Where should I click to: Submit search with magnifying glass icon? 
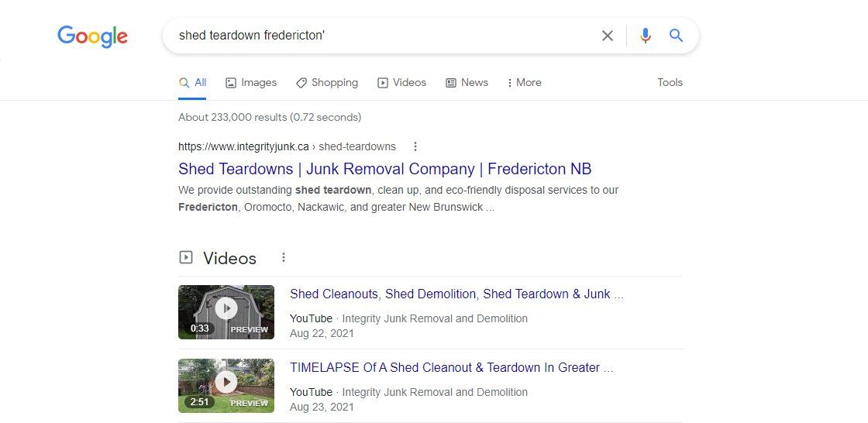[676, 36]
